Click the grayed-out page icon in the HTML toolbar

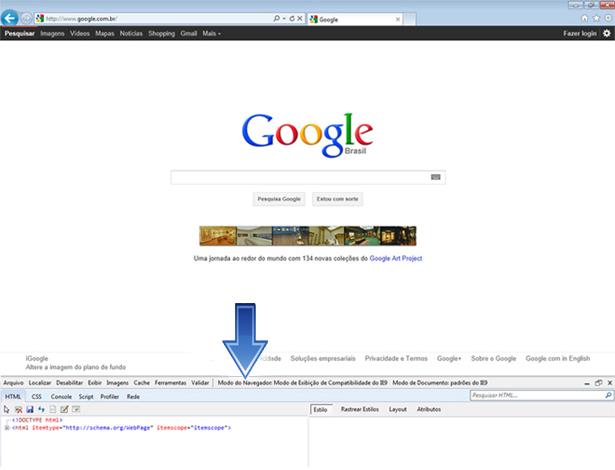pos(53,409)
